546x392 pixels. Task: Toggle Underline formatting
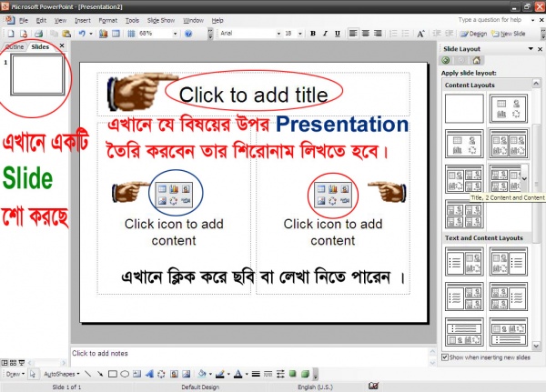pyautogui.click(x=337, y=34)
